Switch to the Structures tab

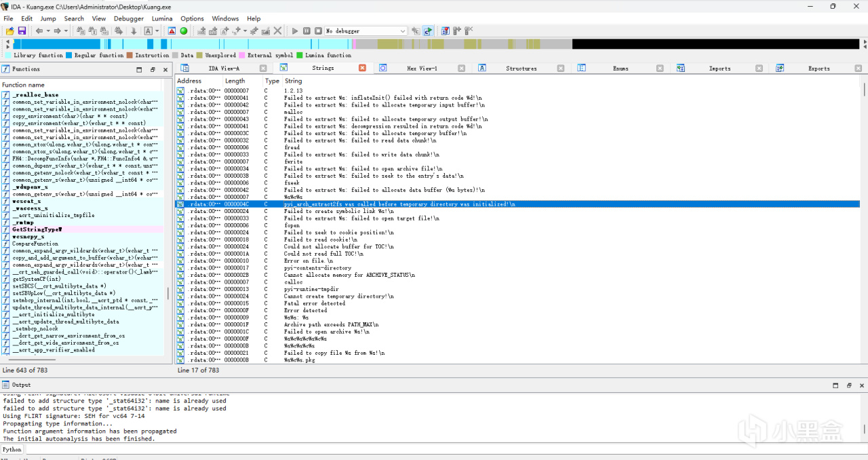pos(521,69)
